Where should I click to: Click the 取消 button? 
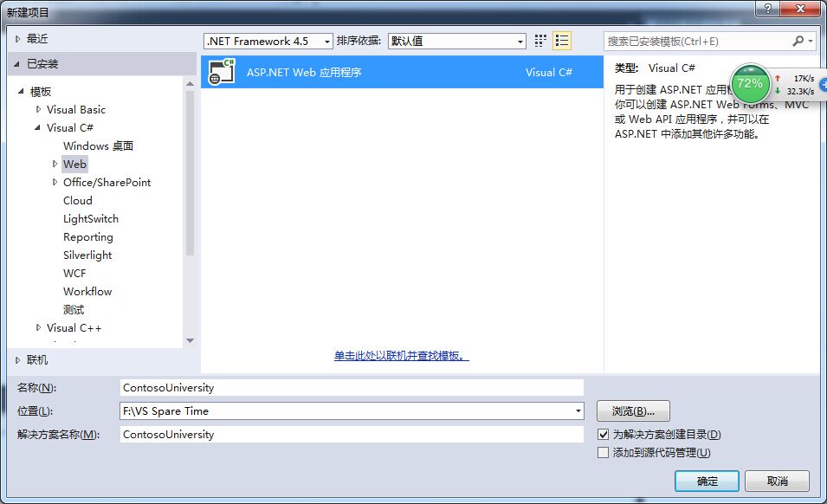point(778,481)
